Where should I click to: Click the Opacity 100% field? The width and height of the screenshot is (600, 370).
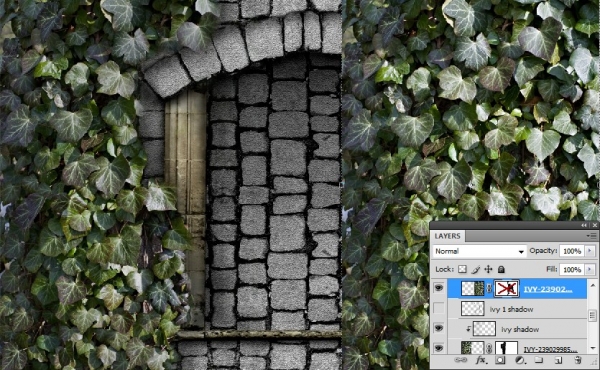tap(572, 251)
